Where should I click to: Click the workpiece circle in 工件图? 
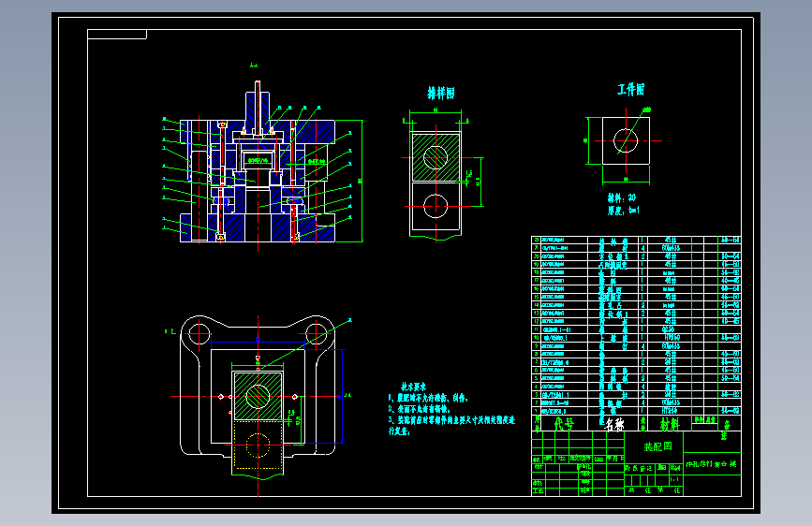click(626, 140)
